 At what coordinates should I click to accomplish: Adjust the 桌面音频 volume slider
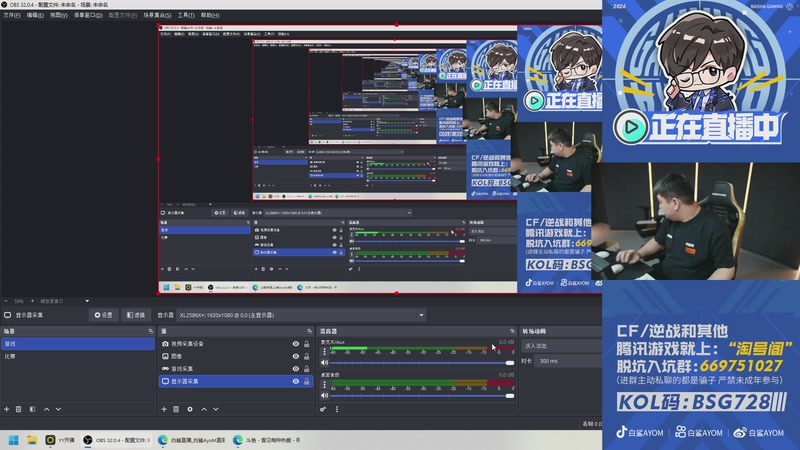coord(422,395)
